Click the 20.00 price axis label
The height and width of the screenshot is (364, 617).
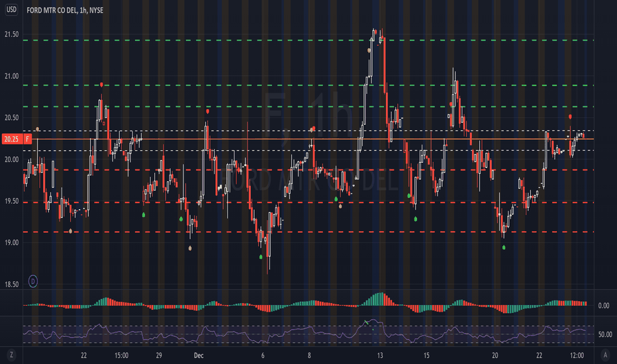pyautogui.click(x=11, y=159)
